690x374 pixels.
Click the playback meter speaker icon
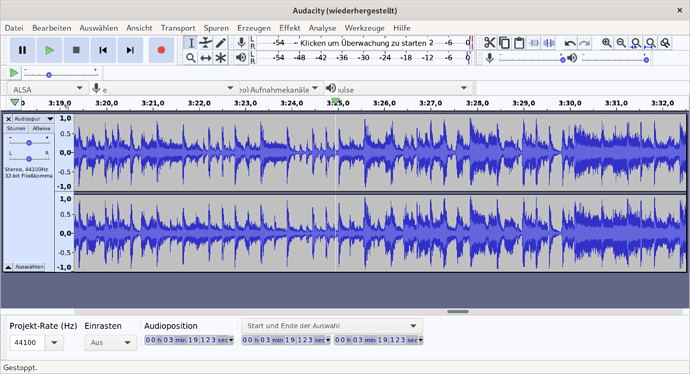coord(241,58)
